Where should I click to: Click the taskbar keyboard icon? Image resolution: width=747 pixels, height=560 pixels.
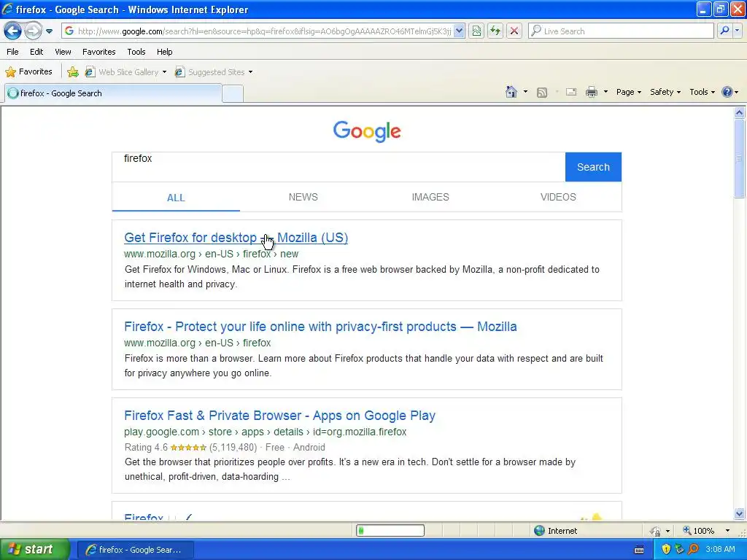point(639,550)
